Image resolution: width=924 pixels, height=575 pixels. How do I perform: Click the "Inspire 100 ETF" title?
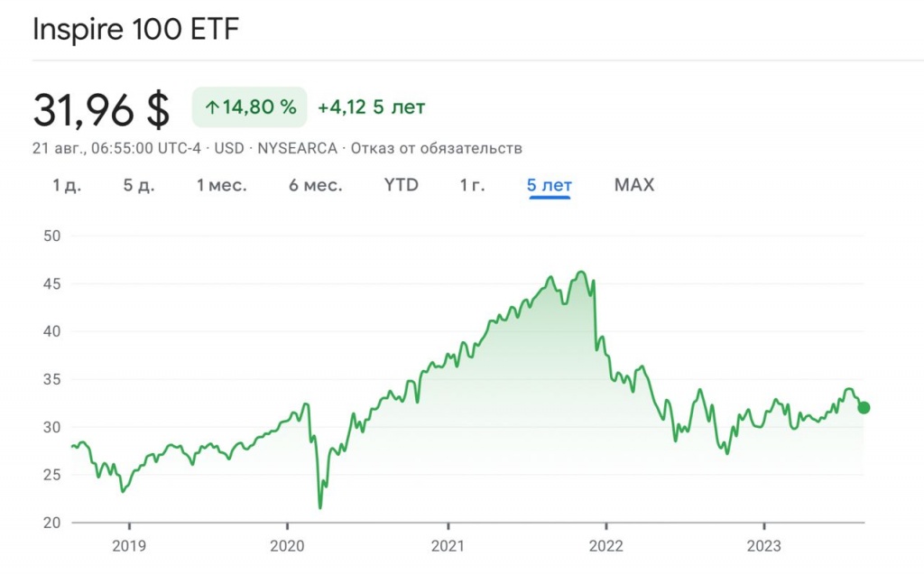(x=135, y=29)
